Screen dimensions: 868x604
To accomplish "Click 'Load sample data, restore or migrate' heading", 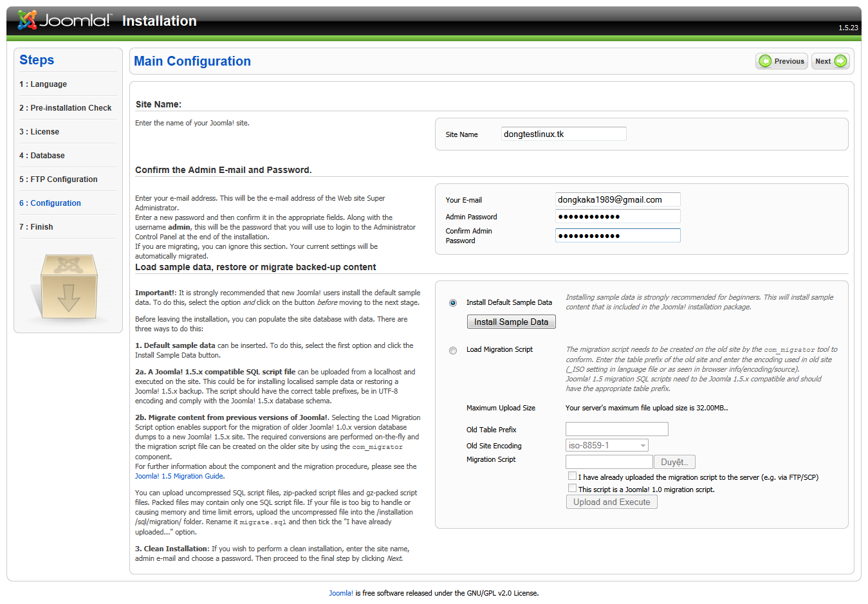I will (255, 267).
